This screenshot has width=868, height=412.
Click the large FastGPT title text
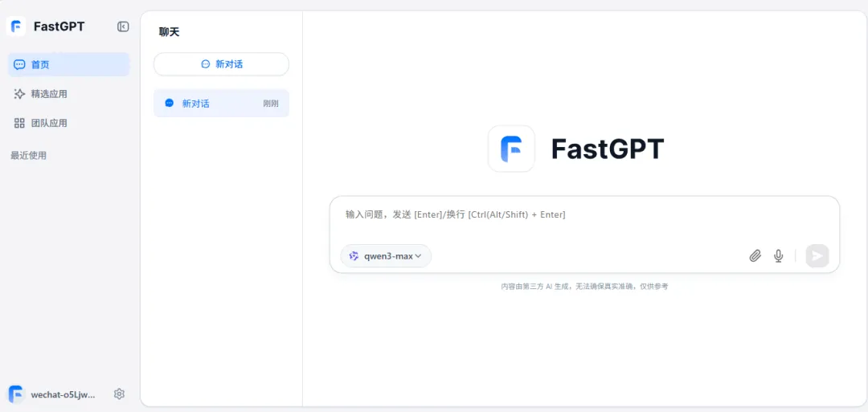[x=608, y=149]
